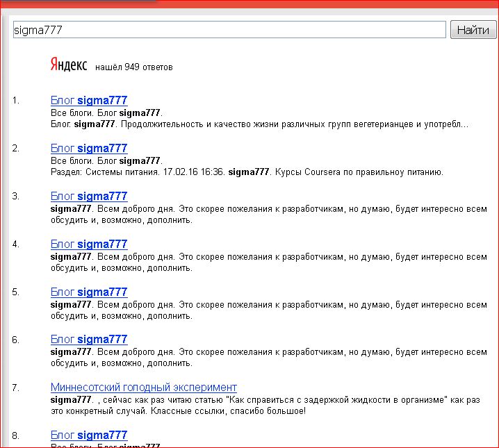Click result number 1 in the list
Image resolution: width=499 pixels, height=448 pixels.
tap(16, 101)
